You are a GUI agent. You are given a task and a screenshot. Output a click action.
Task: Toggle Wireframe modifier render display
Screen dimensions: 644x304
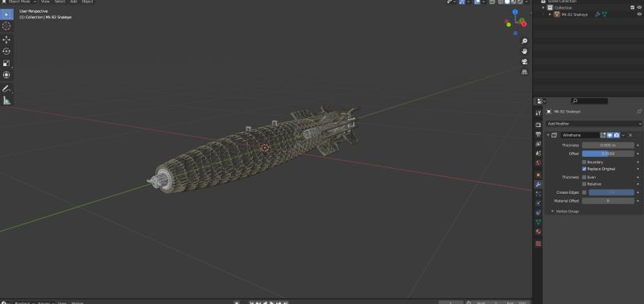tap(617, 135)
